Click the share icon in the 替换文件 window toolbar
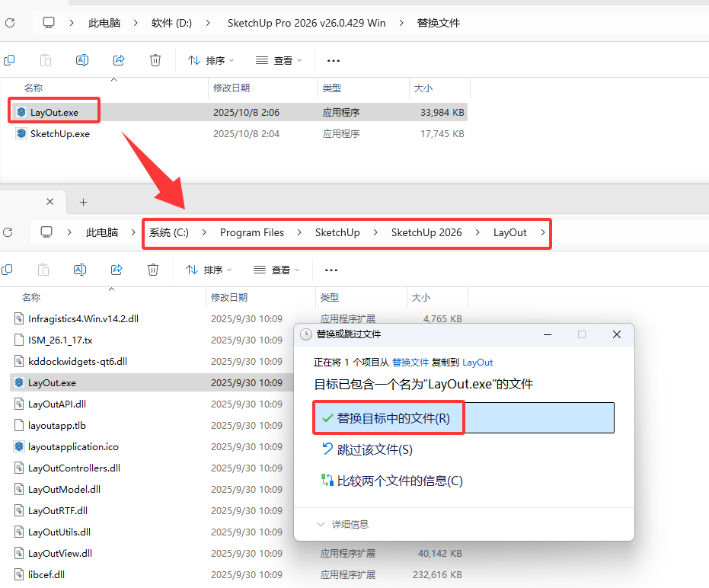Screen dimensions: 709x588 point(119,60)
